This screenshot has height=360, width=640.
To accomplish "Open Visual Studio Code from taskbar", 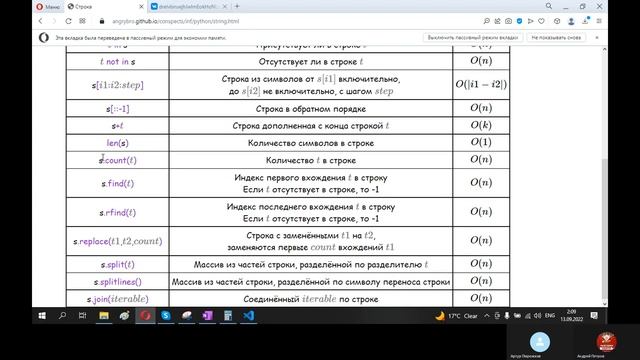I will (249, 316).
